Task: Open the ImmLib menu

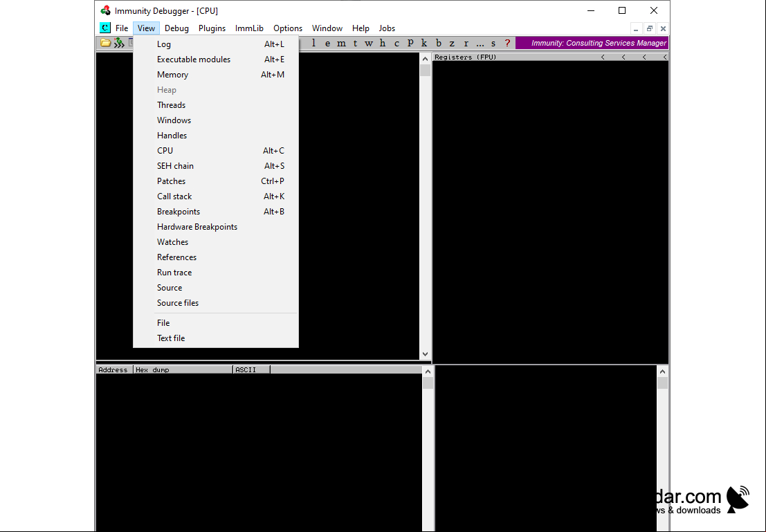Action: coord(249,28)
